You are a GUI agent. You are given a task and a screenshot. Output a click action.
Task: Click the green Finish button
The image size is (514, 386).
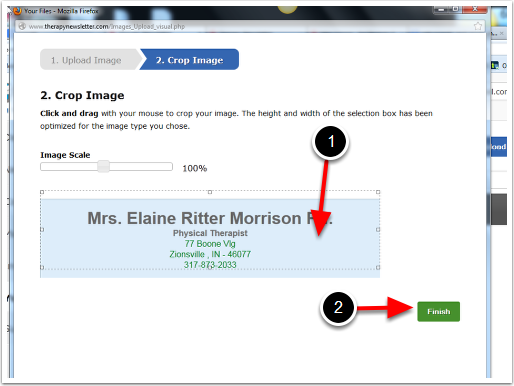438,312
